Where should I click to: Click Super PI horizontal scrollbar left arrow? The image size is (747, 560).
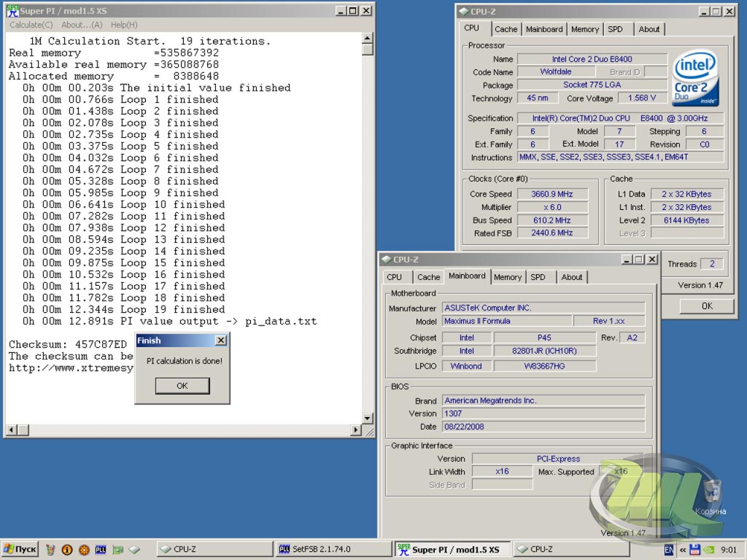(x=12, y=430)
